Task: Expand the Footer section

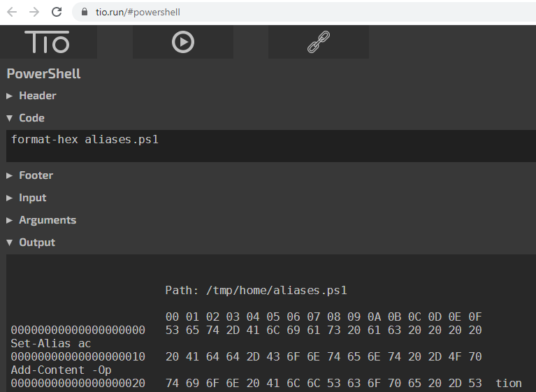Action: coord(36,175)
